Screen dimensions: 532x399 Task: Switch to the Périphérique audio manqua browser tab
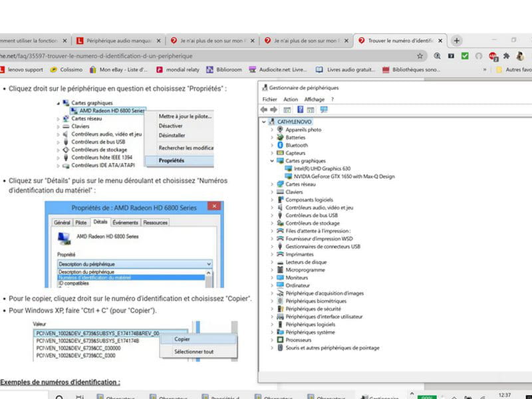pos(118,41)
